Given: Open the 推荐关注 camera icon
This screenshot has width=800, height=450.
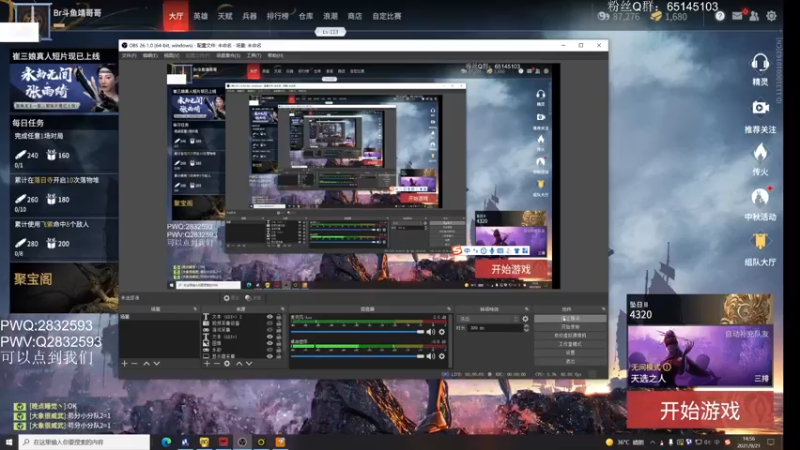Looking at the screenshot, I should click(x=760, y=108).
